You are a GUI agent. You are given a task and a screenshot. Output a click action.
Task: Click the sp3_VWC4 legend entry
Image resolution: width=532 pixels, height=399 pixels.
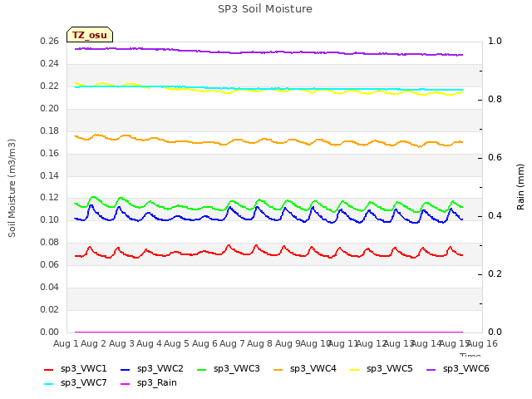(x=305, y=369)
